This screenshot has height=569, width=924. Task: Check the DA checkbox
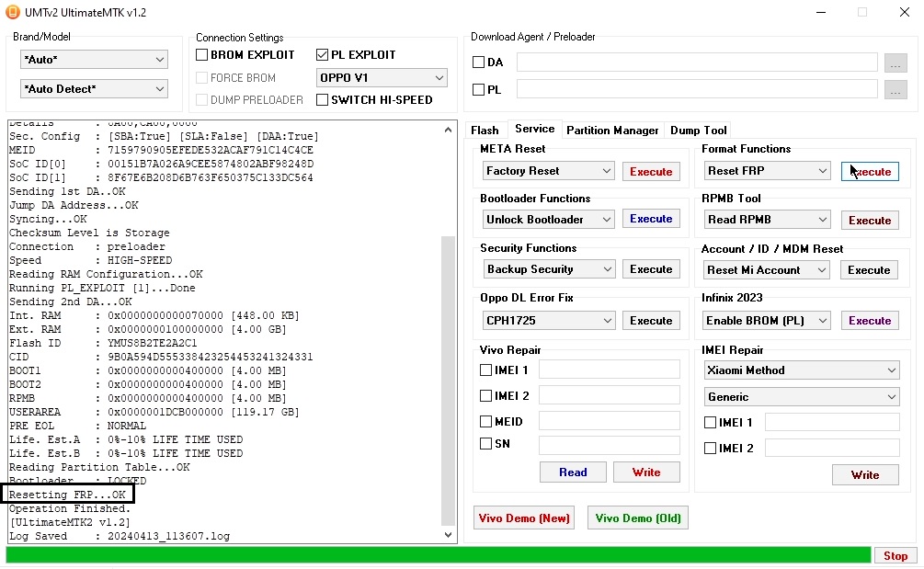pyautogui.click(x=478, y=62)
